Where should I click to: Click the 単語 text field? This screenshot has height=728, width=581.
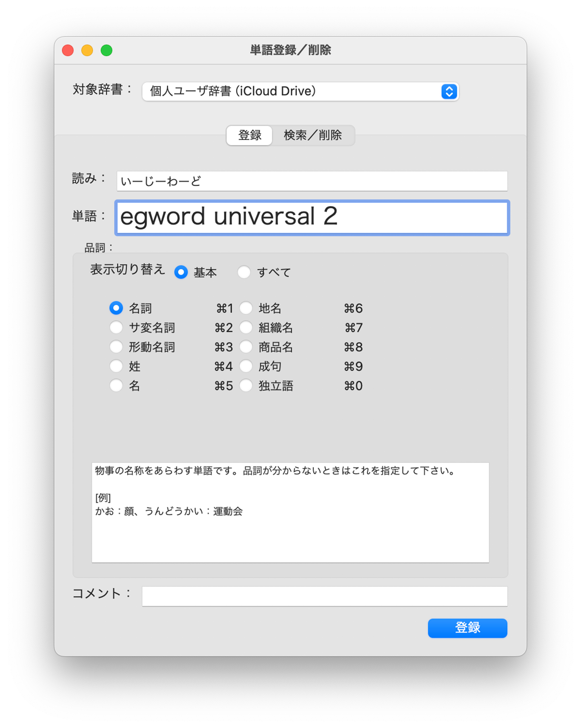click(x=312, y=217)
